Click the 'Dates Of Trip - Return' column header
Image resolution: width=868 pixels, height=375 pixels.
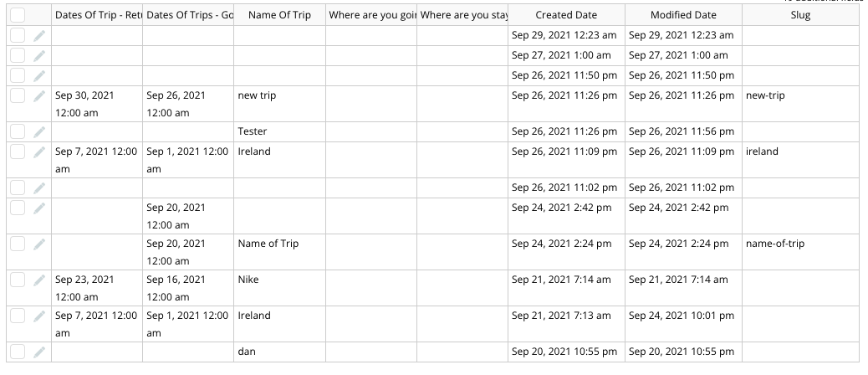coord(97,15)
